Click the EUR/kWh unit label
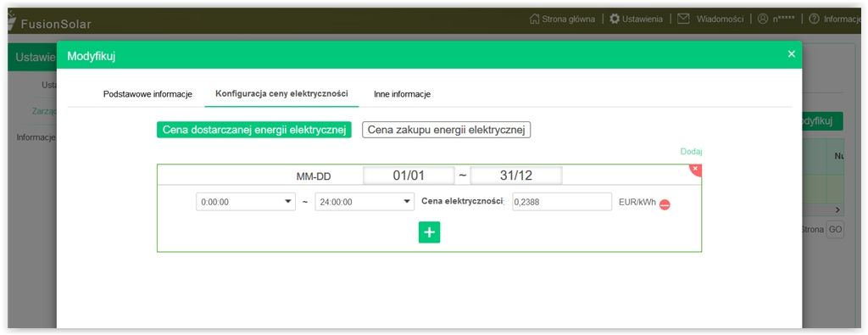The height and width of the screenshot is (335, 868). (637, 202)
